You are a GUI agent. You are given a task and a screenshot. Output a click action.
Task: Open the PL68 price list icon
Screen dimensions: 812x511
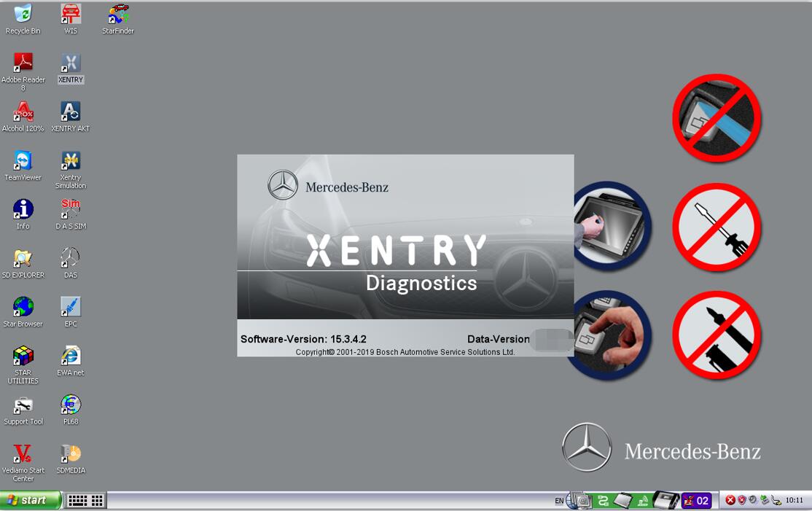click(x=71, y=410)
